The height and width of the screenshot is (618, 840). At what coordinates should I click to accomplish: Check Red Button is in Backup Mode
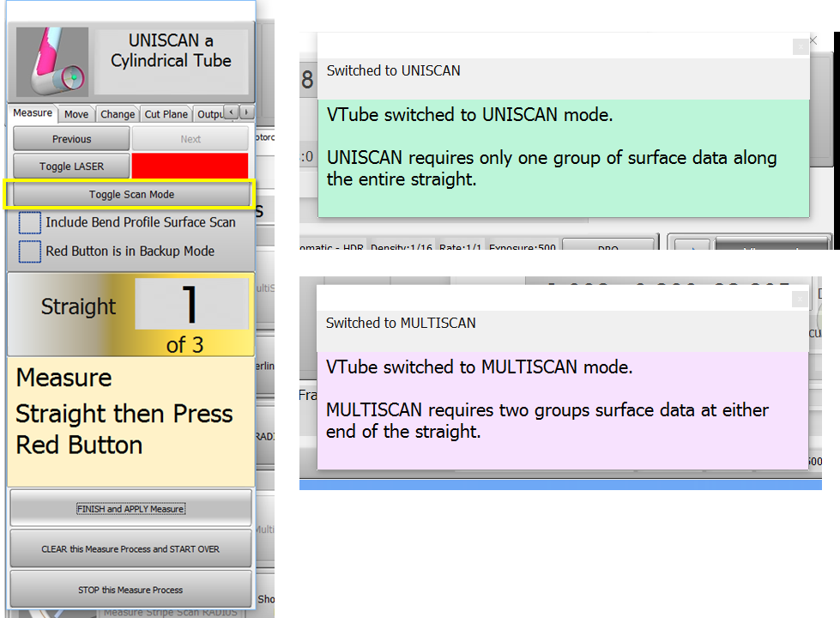(30, 251)
